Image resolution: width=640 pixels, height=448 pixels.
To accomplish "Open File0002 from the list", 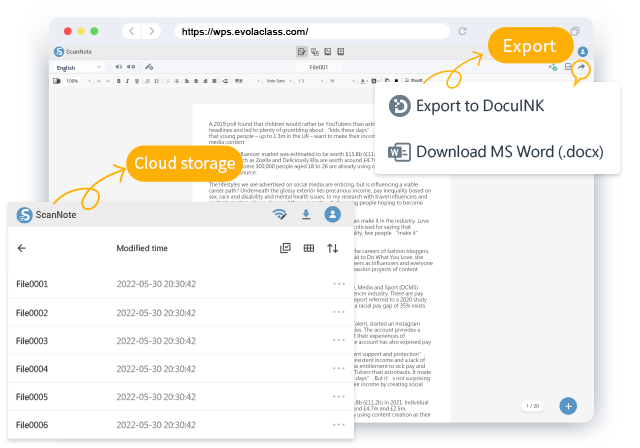I will click(x=33, y=313).
